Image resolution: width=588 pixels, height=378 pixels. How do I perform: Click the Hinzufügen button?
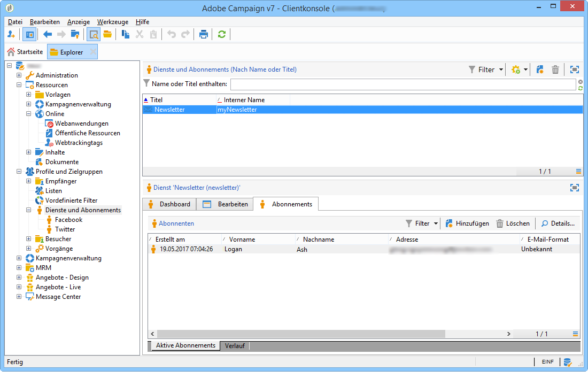coord(467,223)
